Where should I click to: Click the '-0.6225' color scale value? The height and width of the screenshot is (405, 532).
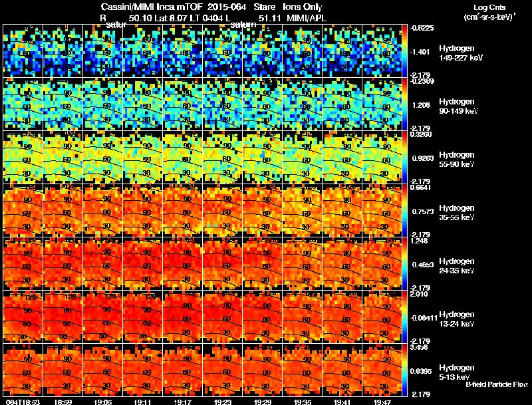point(422,28)
